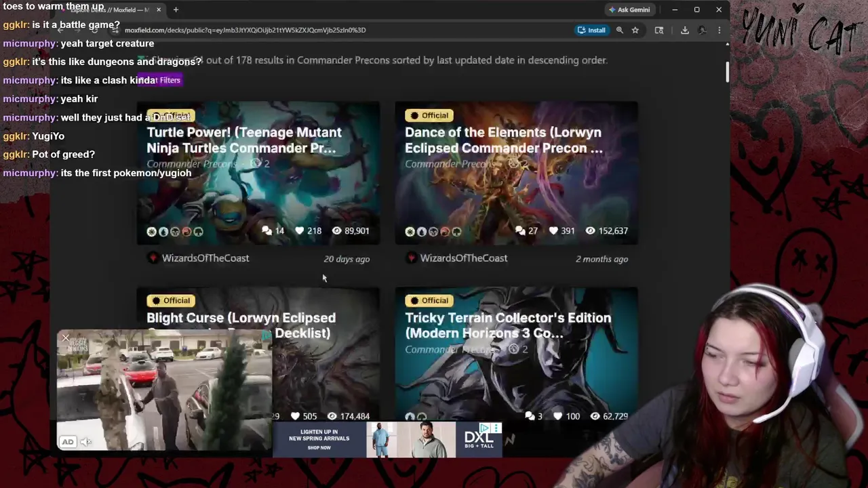This screenshot has width=868, height=488.
Task: Unmute the floating video ad
Action: (86, 442)
